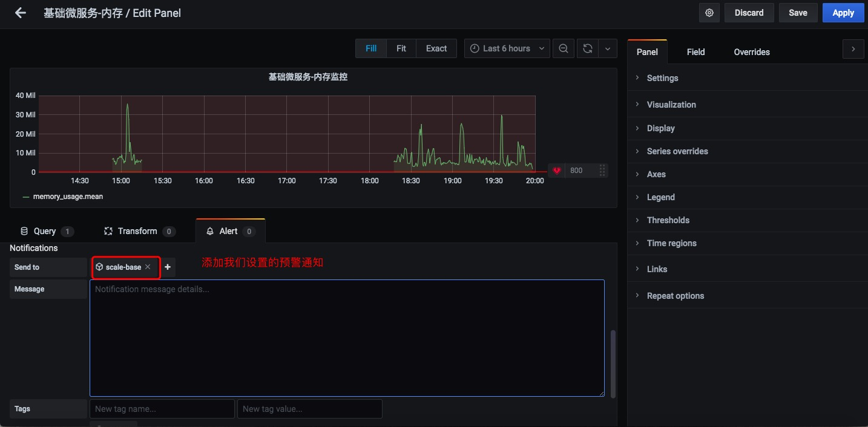This screenshot has width=868, height=427.
Task: Click the zoom out time range icon
Action: pyautogui.click(x=564, y=48)
